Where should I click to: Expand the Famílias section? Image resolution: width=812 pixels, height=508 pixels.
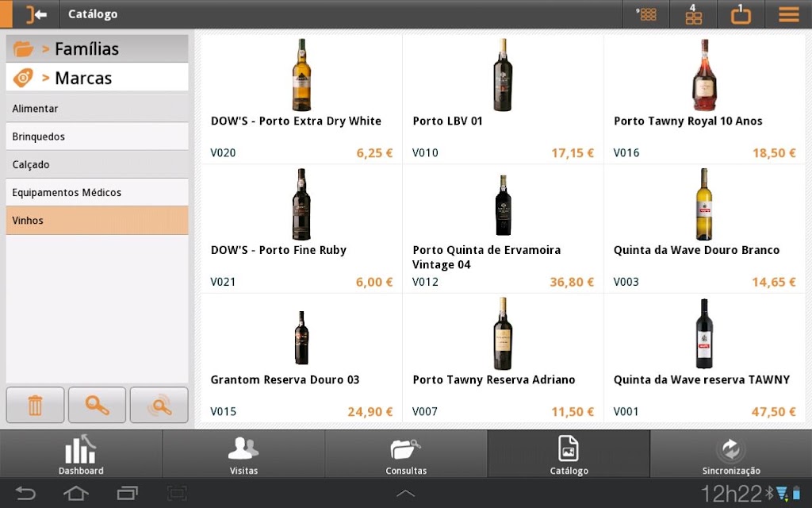97,48
